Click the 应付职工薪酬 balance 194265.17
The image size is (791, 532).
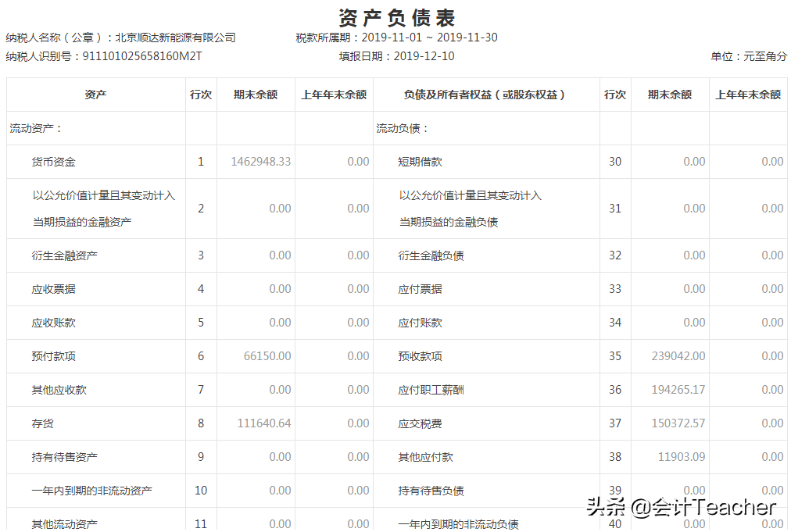click(678, 389)
